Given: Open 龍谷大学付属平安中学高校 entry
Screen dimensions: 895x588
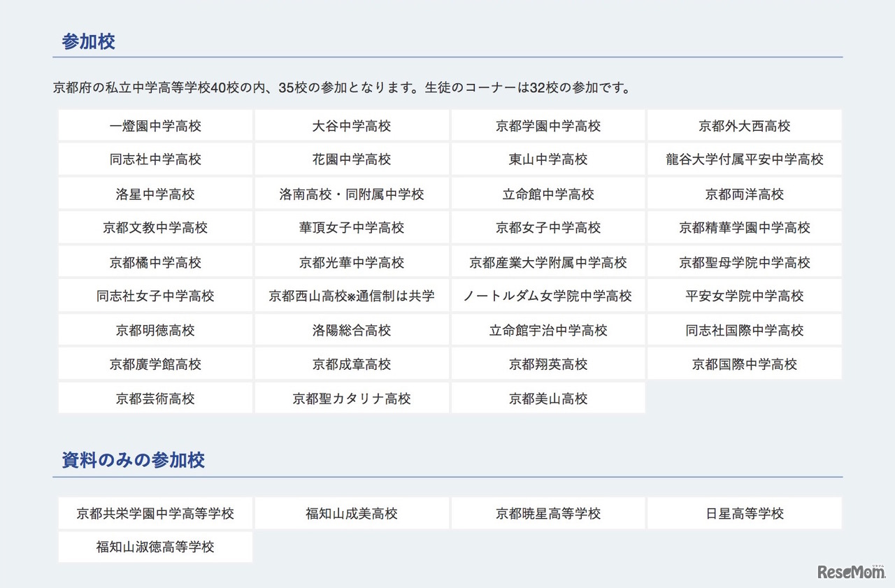Looking at the screenshot, I should (744, 159).
